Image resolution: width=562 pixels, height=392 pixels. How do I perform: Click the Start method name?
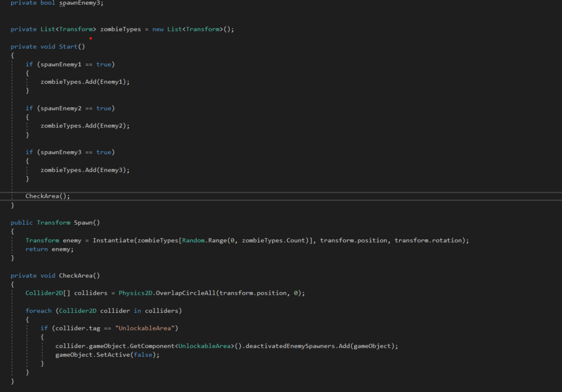point(68,47)
